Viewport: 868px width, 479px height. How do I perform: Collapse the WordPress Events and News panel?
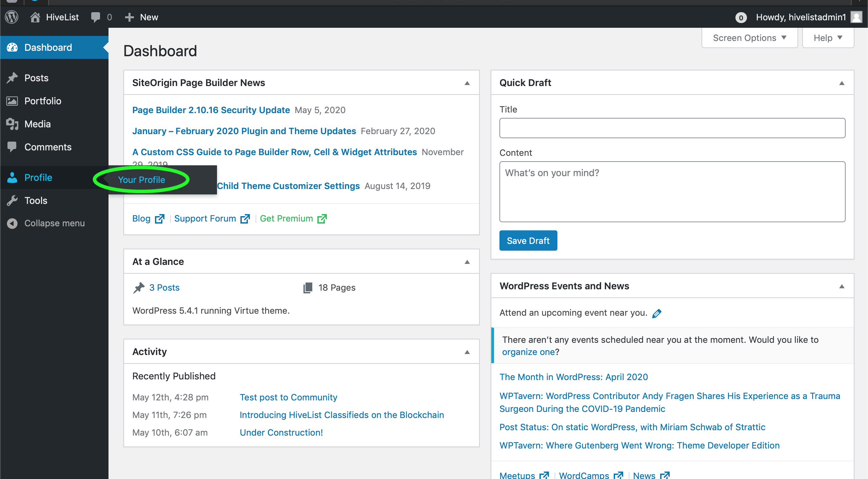click(842, 286)
